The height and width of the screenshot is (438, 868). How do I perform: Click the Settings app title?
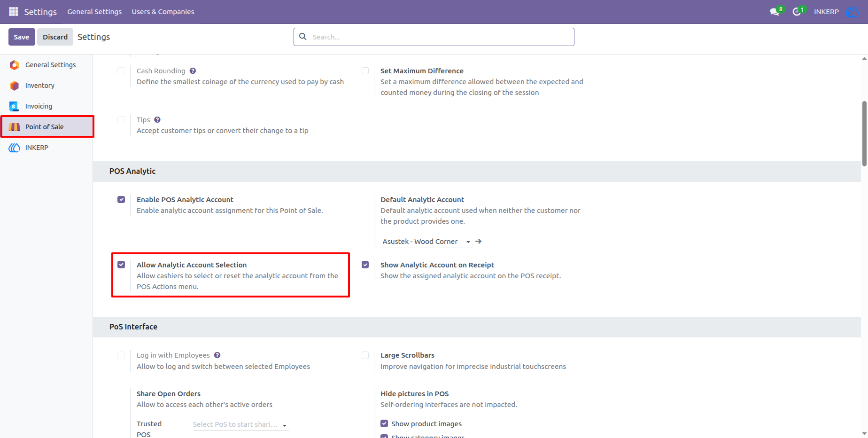pos(40,12)
